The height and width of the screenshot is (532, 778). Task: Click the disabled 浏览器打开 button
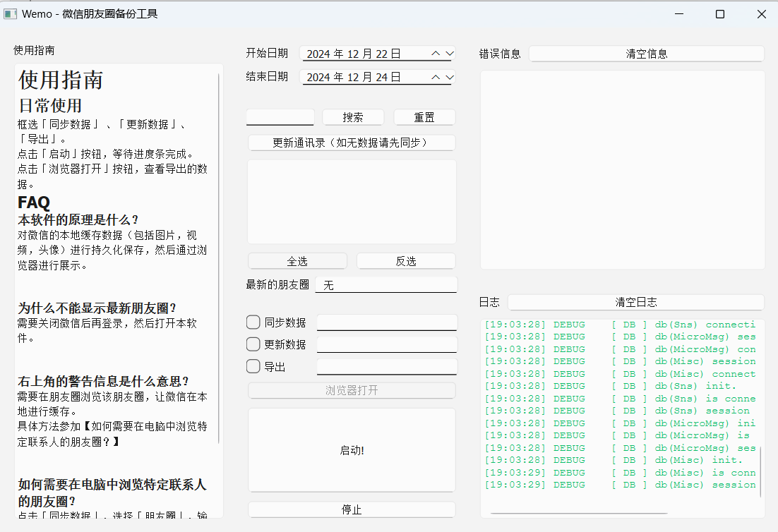point(352,390)
